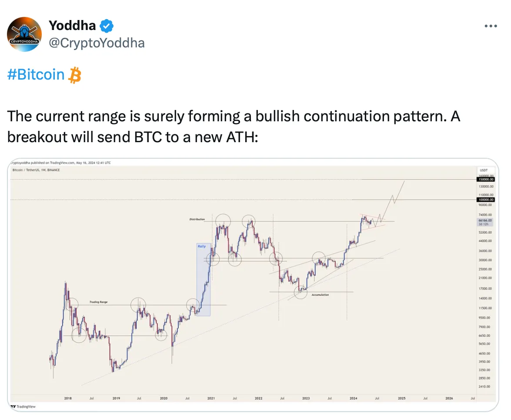The width and height of the screenshot is (511, 420).
Task: Click the Accumulation label on chart
Action: [x=320, y=295]
